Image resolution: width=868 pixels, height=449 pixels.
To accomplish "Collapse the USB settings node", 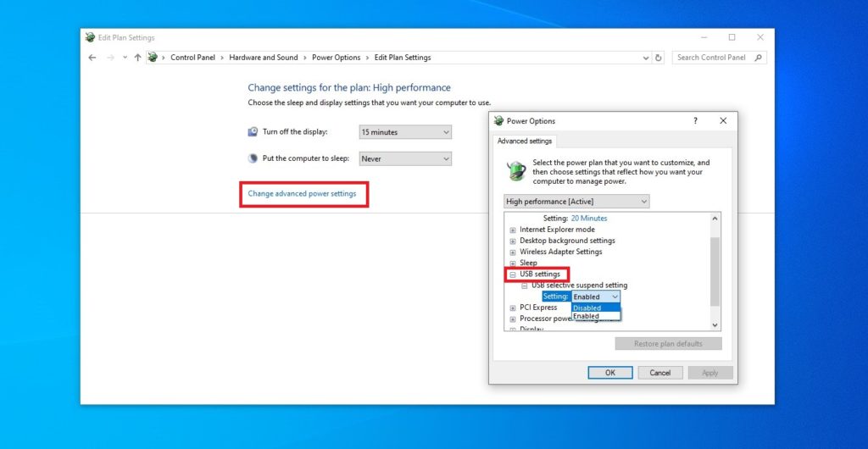I will pyautogui.click(x=513, y=274).
